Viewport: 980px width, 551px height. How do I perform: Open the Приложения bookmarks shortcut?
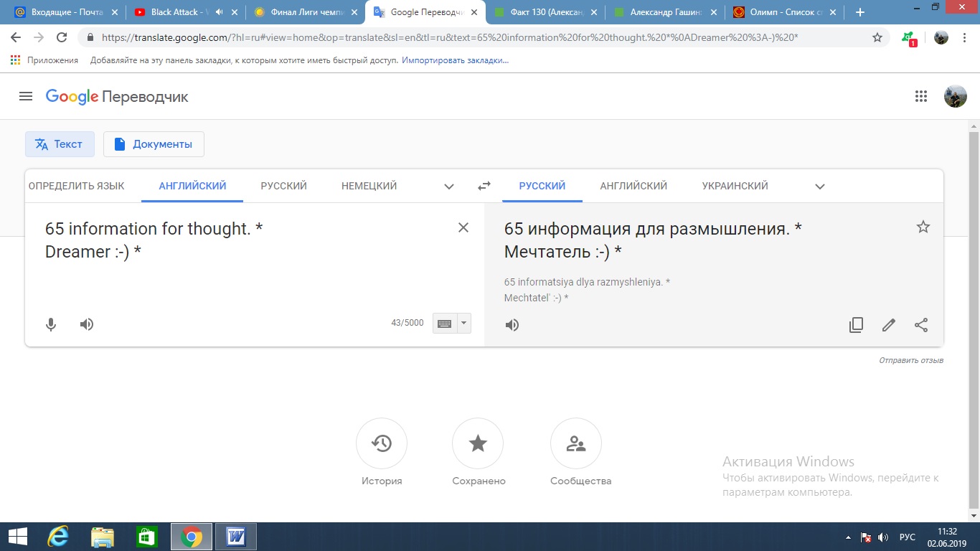point(44,60)
